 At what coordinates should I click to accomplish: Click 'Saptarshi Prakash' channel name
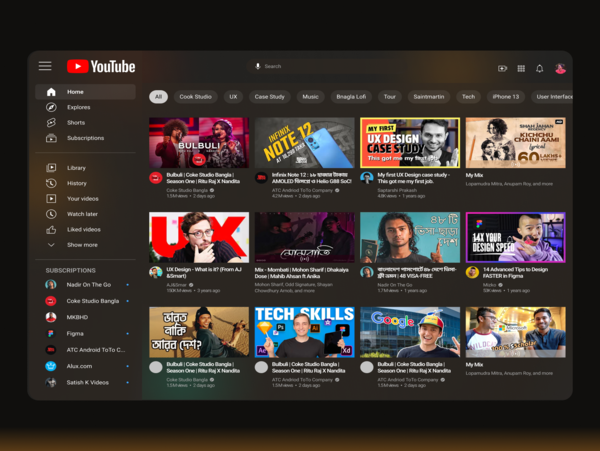[x=397, y=190]
